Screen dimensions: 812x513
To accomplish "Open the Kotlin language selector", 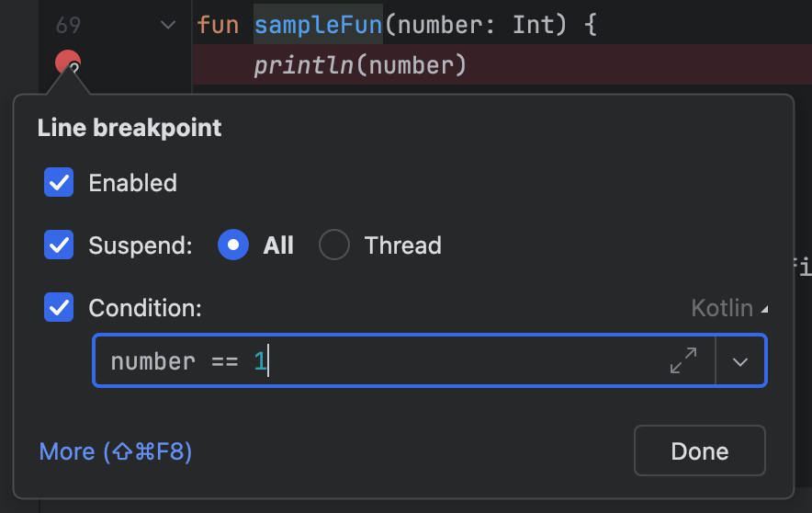I will pos(729,308).
